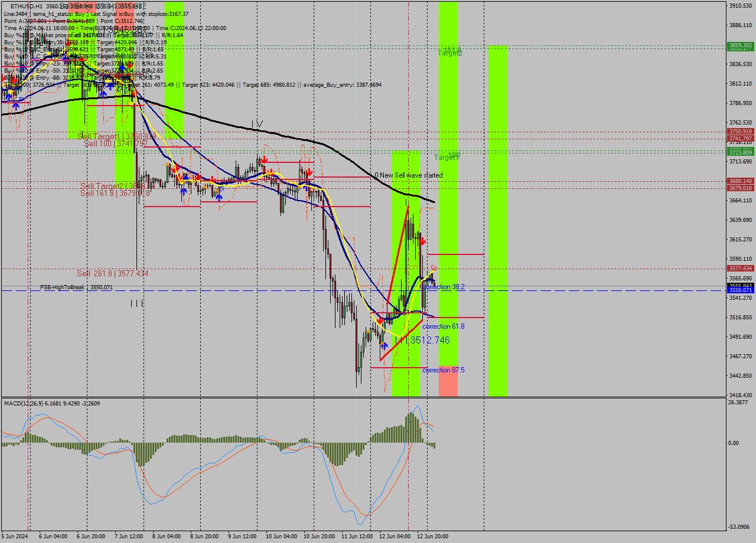This screenshot has height=543, width=756.
Task: Click the '12 Jun 04:00' time label
Action: pyautogui.click(x=395, y=537)
